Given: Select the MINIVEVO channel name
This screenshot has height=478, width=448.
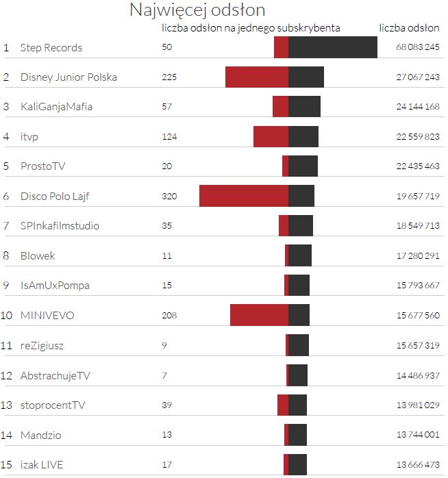Looking at the screenshot, I should click(x=47, y=316).
